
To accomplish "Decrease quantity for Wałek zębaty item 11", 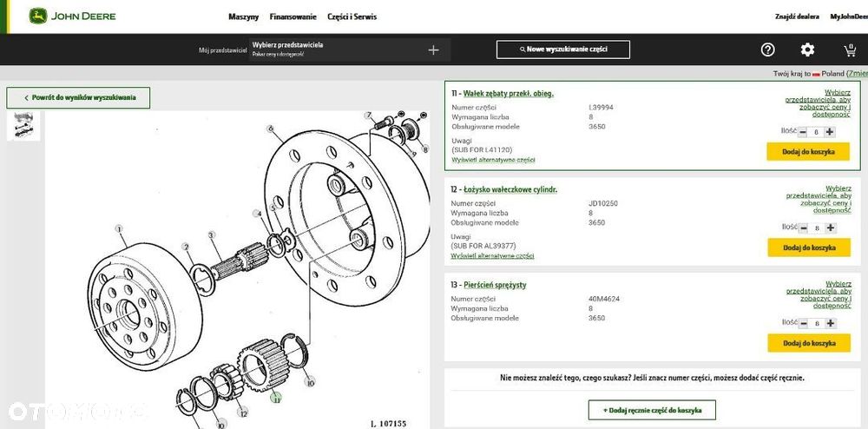I will (803, 132).
